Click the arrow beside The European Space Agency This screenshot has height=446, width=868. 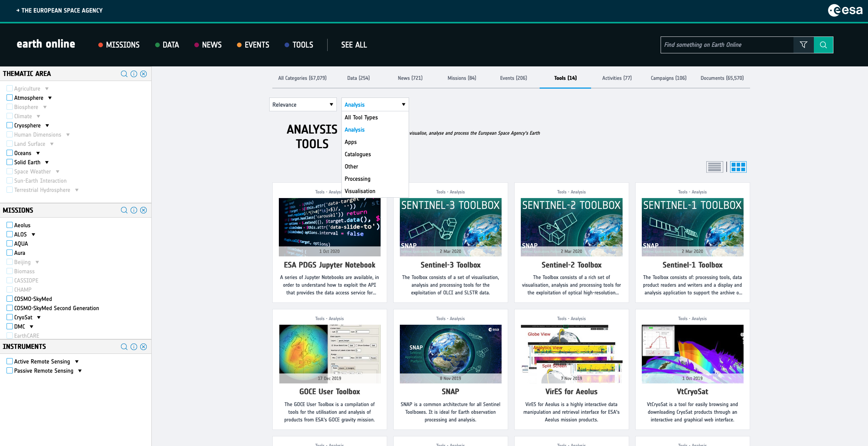coord(18,10)
